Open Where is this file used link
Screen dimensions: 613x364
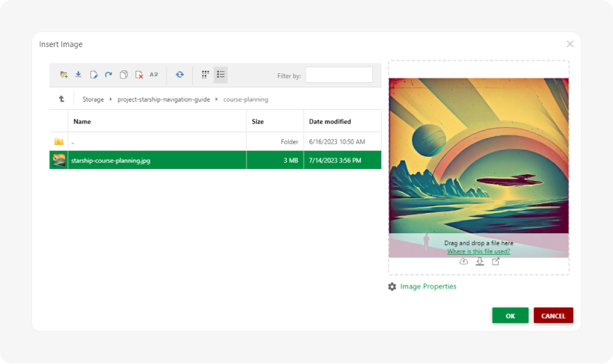[x=478, y=251]
